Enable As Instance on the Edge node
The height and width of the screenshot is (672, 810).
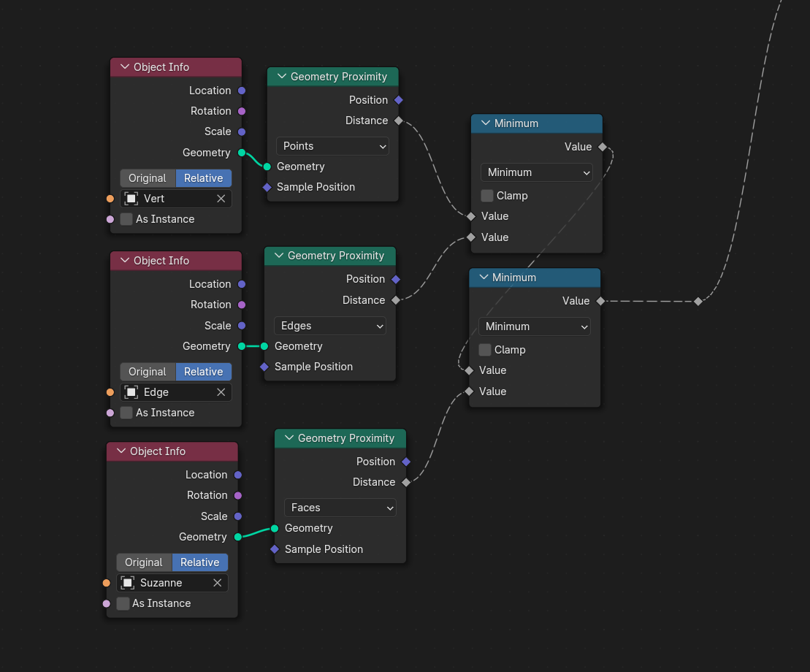pos(126,413)
